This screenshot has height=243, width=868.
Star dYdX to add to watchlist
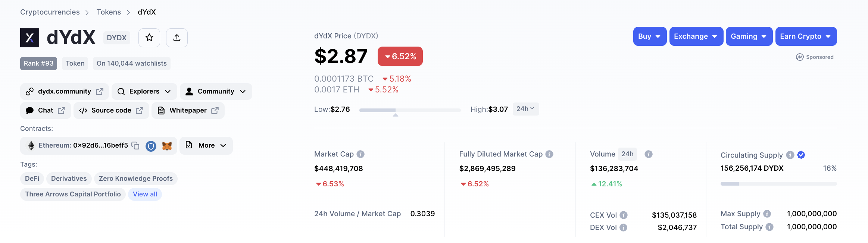tap(149, 38)
